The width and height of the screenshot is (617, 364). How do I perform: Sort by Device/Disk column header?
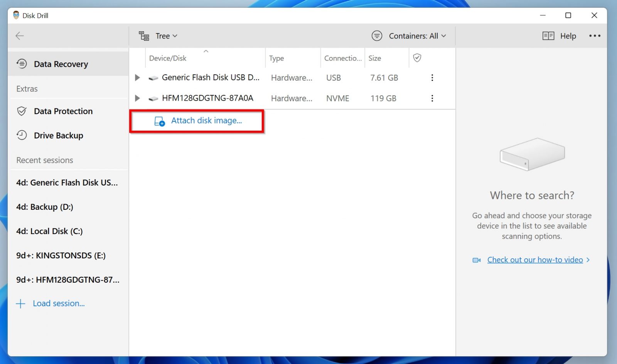click(x=168, y=58)
